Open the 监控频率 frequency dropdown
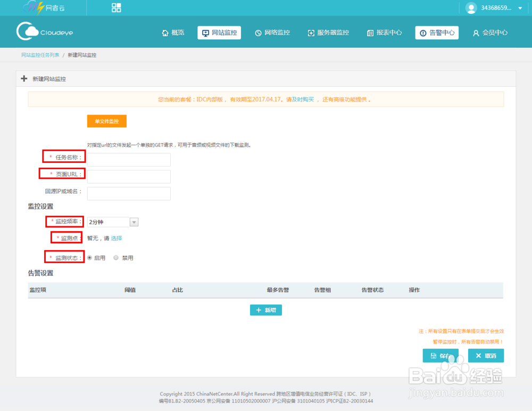 134,222
